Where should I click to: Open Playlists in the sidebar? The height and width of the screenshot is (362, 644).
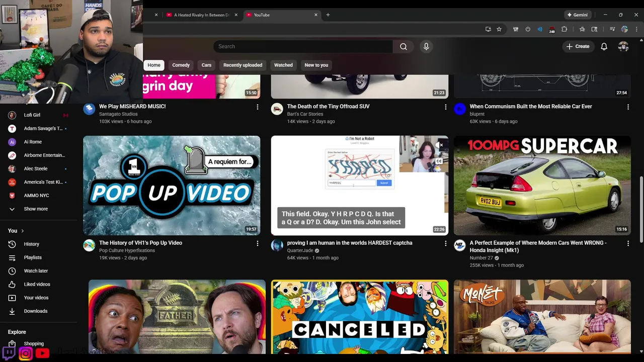click(33, 257)
